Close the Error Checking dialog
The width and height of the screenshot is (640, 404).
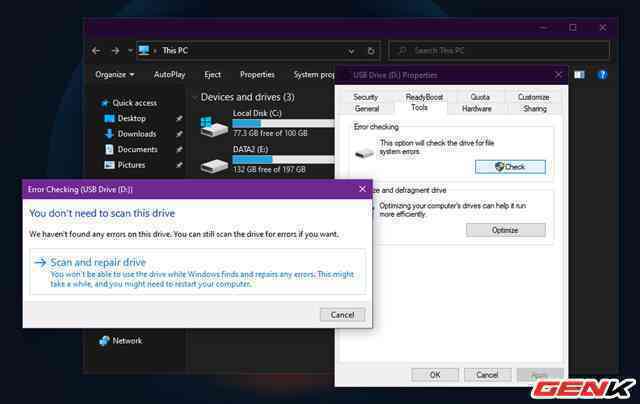(x=362, y=189)
